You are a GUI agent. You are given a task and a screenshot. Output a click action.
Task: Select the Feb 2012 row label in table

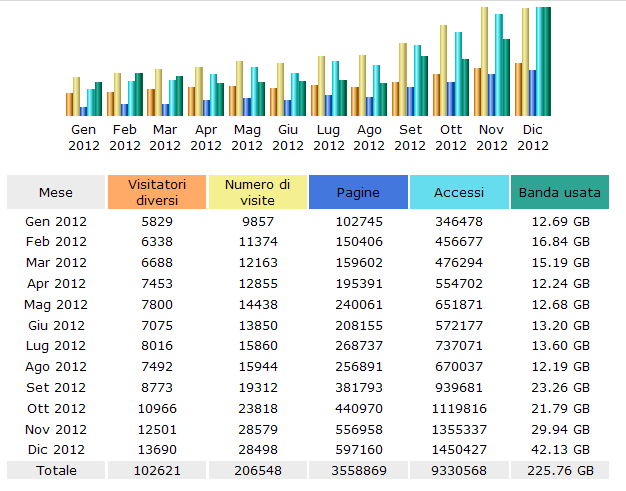[x=56, y=242]
